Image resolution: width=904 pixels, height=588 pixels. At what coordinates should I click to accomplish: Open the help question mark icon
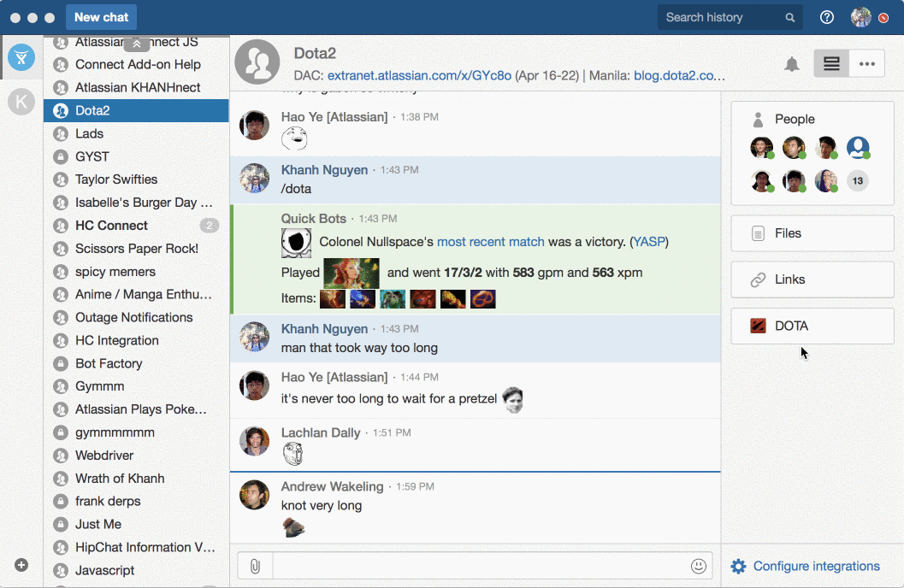click(x=827, y=17)
